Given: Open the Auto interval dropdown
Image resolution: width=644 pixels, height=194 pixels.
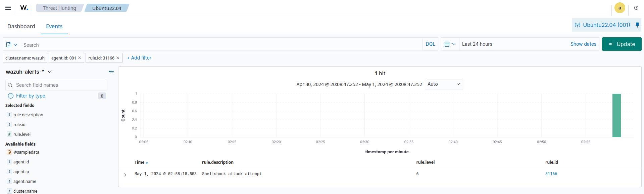Looking at the screenshot, I should pyautogui.click(x=444, y=84).
